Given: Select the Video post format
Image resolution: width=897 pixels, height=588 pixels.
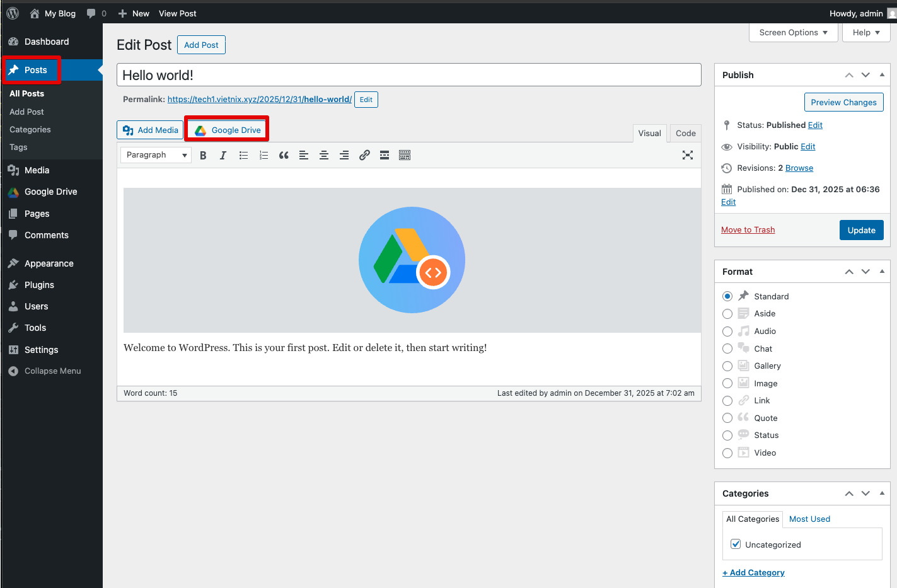Looking at the screenshot, I should (x=727, y=453).
